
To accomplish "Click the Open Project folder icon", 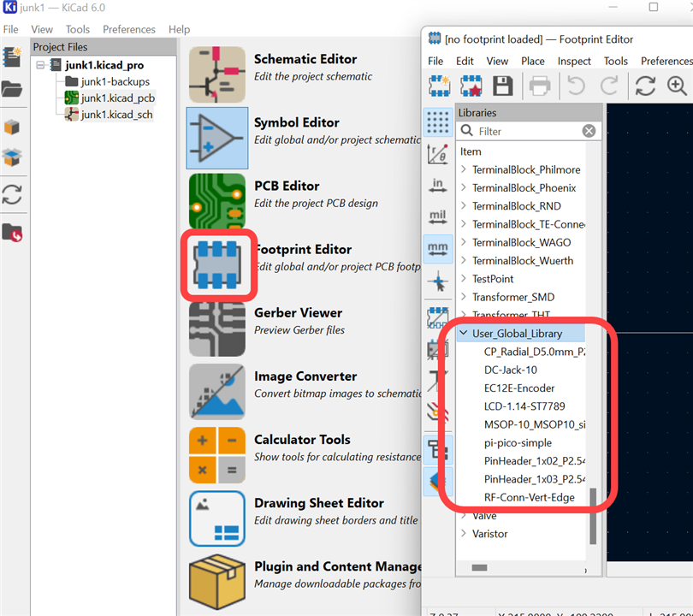I will [12, 89].
